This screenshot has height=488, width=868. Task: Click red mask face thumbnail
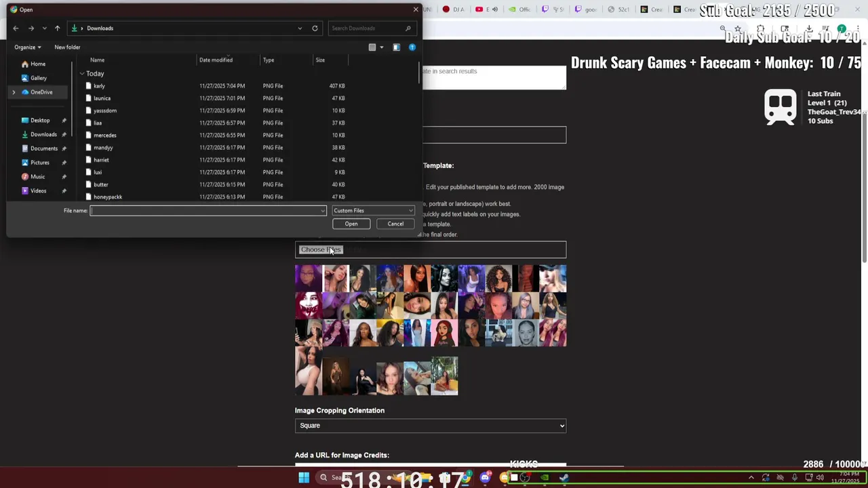click(309, 306)
